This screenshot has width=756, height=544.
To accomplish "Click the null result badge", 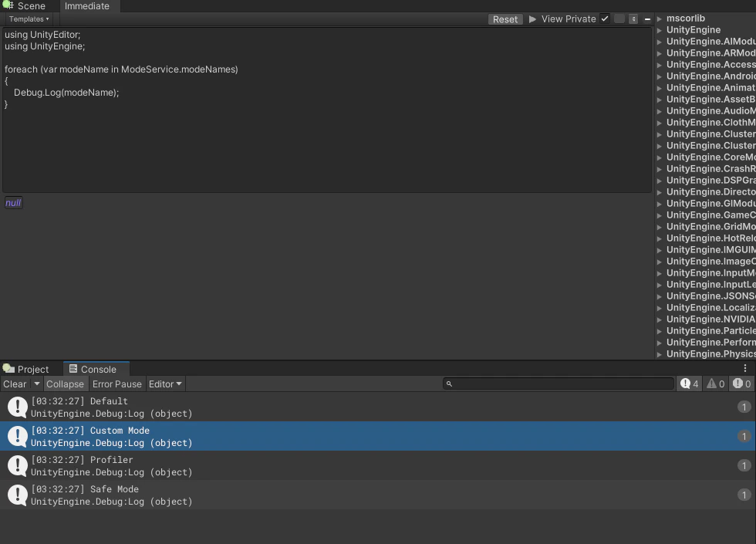I will [x=13, y=202].
